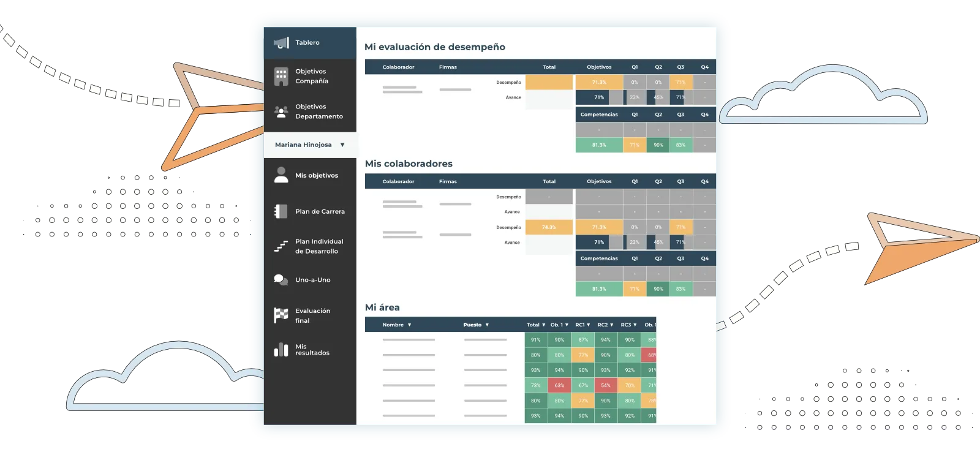Click the Mis objetivos person icon
The height and width of the screenshot is (452, 980).
[281, 175]
